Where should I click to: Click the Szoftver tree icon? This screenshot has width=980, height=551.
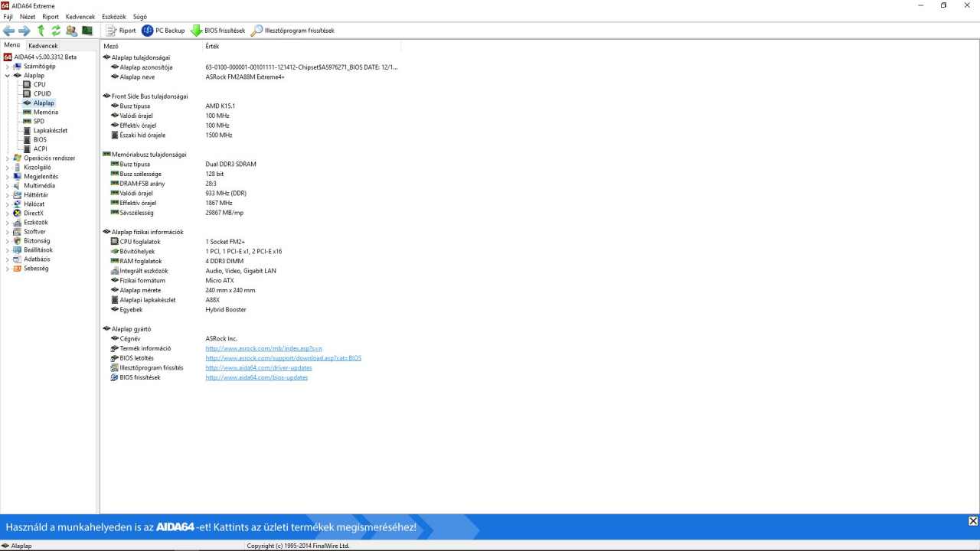coord(17,231)
